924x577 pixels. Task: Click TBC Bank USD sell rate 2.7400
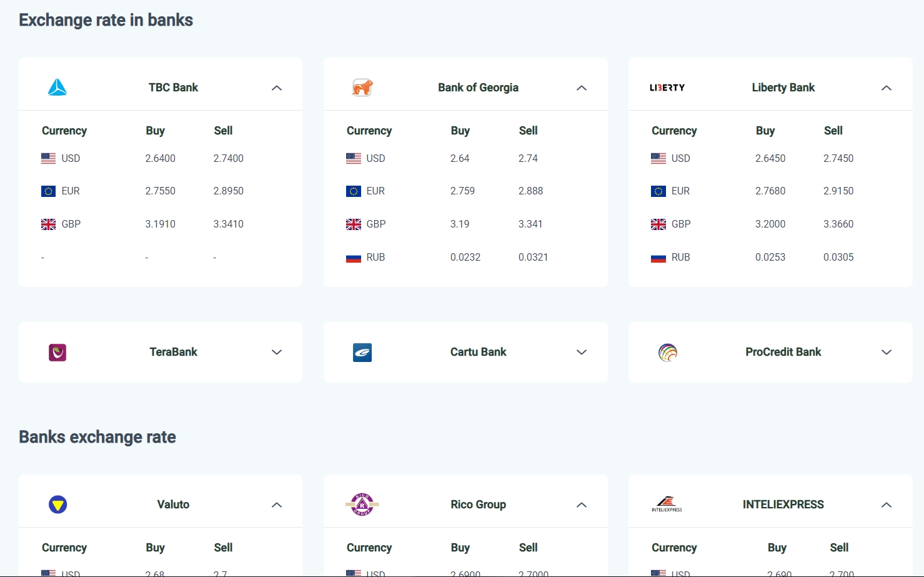229,158
